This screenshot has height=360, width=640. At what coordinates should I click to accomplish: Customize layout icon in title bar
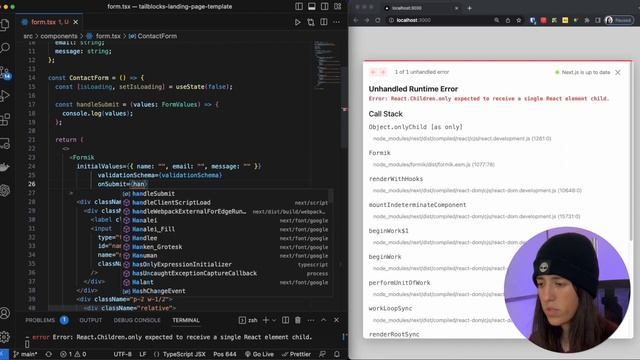point(338,7)
